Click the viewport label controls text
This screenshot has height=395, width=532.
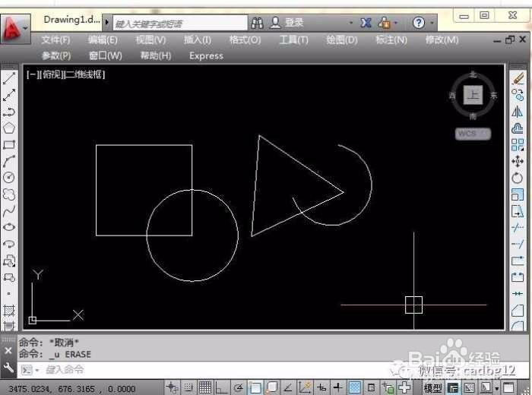coord(66,74)
